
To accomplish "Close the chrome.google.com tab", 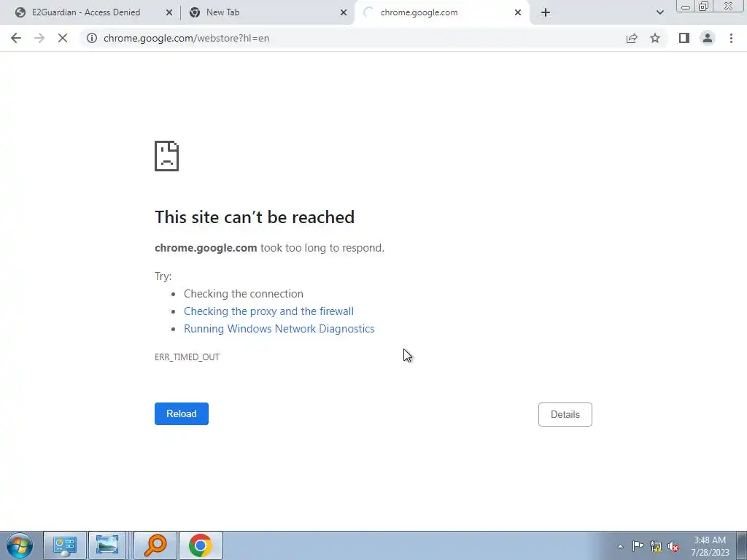I will pos(518,12).
